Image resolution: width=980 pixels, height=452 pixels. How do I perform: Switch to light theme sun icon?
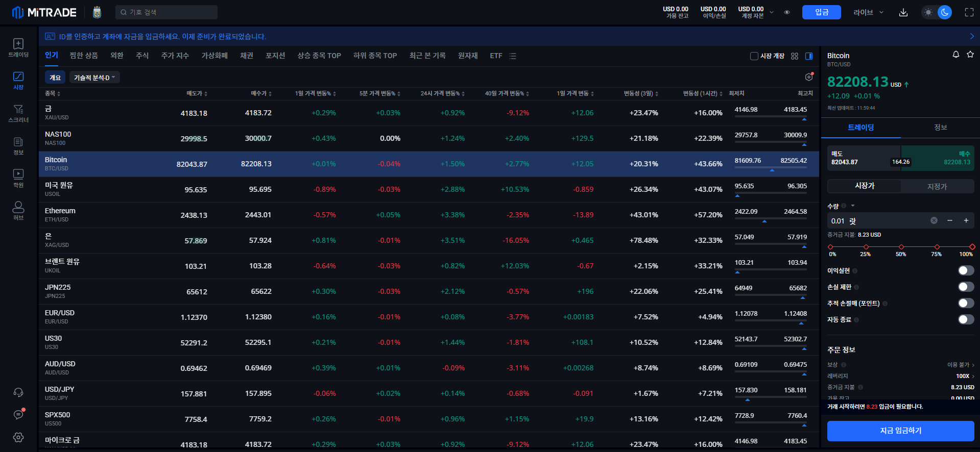tap(928, 12)
